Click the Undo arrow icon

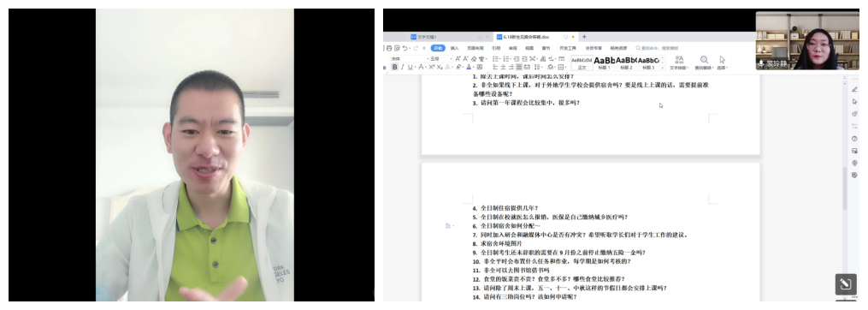(x=404, y=48)
